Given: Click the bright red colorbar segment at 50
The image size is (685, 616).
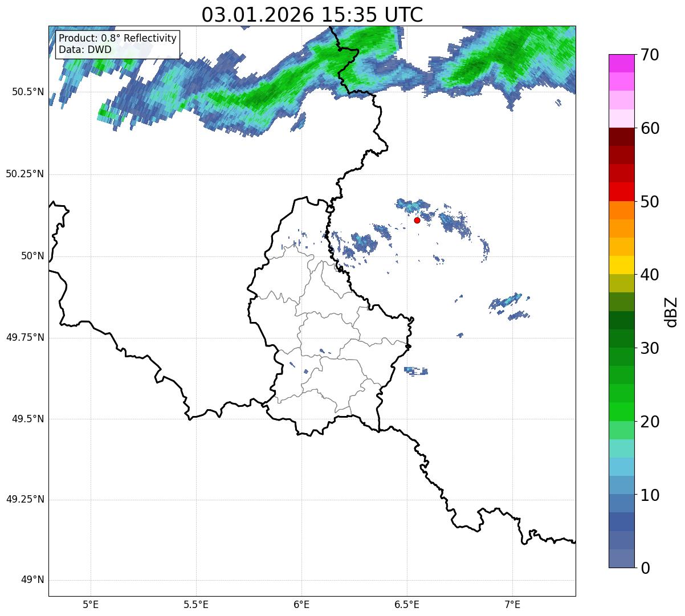Looking at the screenshot, I should point(621,191).
